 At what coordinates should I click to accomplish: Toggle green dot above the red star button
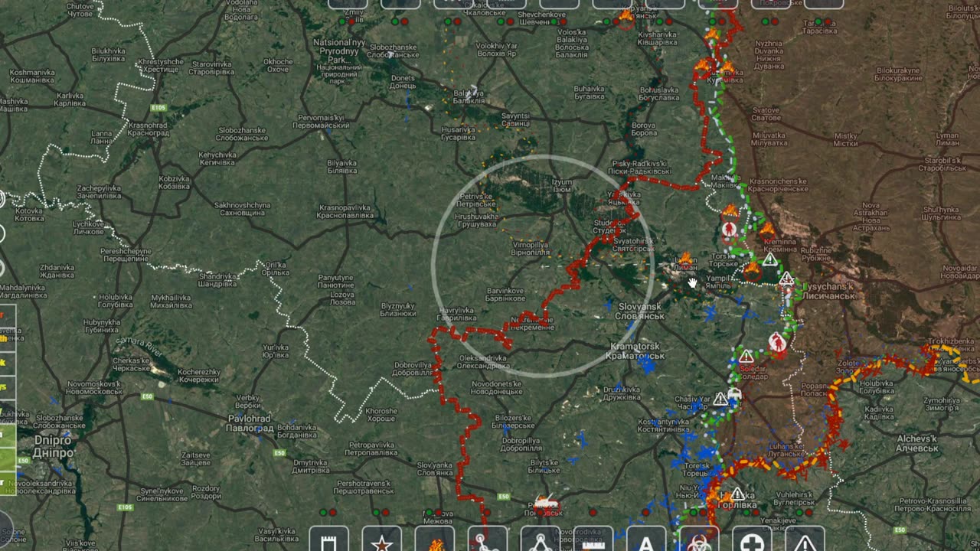tap(376, 512)
